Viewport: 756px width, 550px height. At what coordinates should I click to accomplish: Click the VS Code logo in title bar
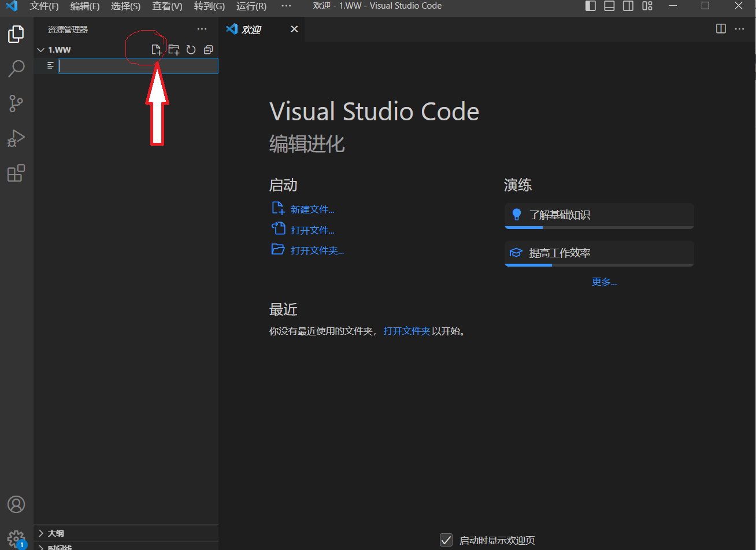[12, 6]
